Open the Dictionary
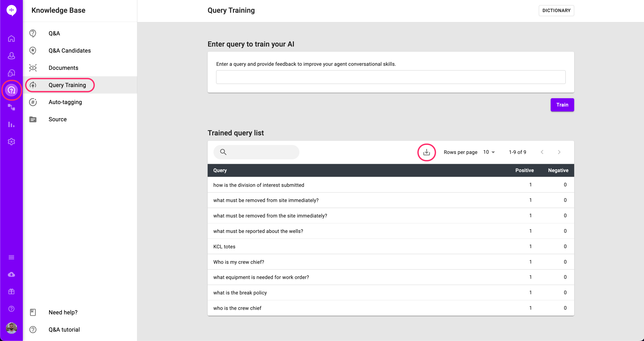The width and height of the screenshot is (644, 341). [556, 11]
